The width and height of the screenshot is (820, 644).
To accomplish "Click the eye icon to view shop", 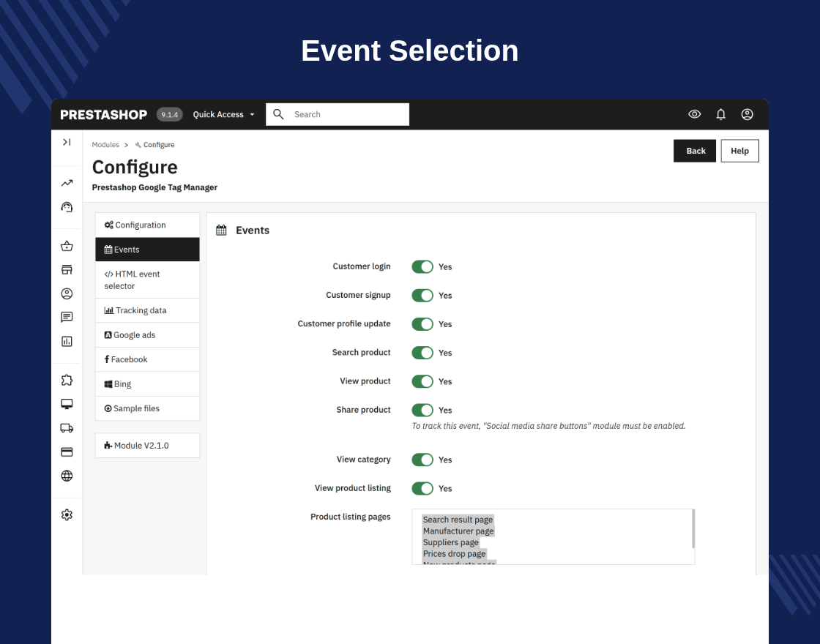I will (695, 114).
